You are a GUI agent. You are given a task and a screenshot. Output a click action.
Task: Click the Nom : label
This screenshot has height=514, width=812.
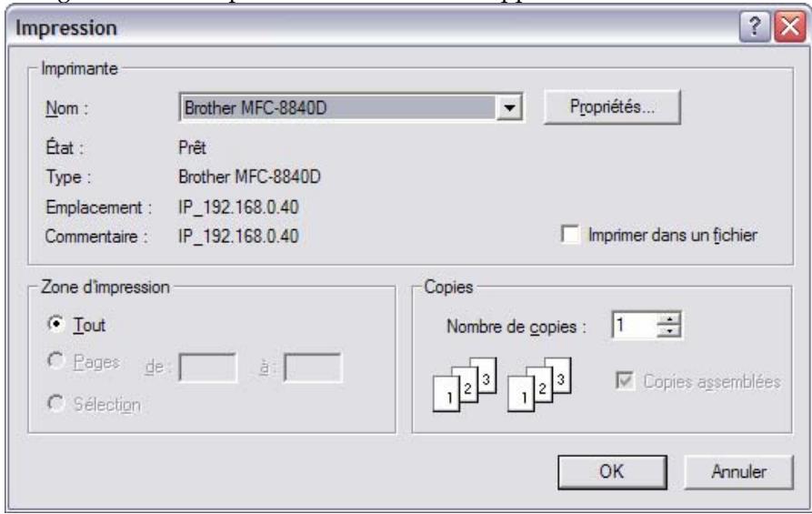66,109
